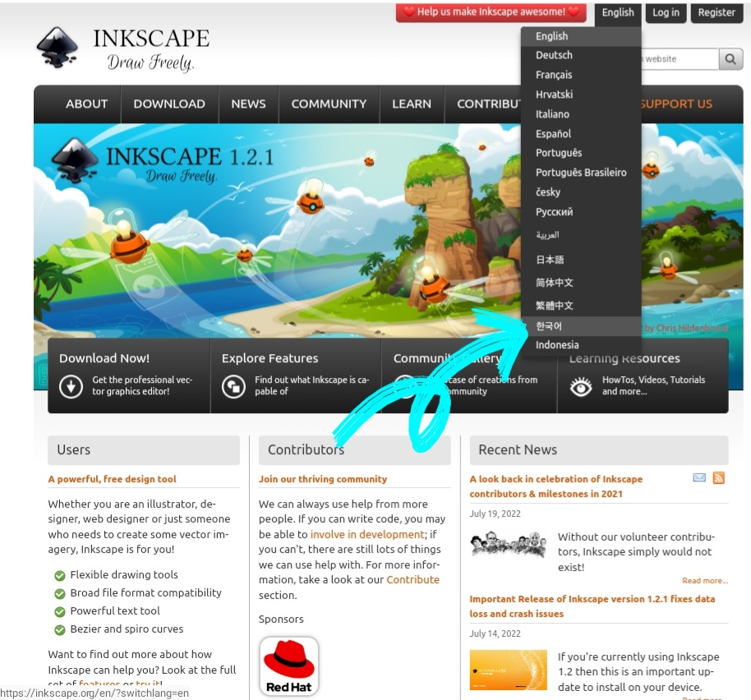Select 日本語 language option

[581, 260]
